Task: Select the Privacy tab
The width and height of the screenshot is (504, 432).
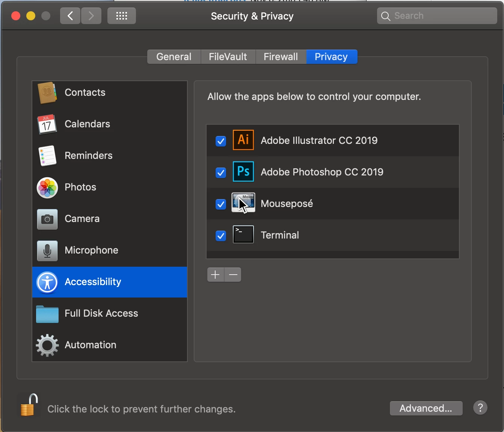Action: pyautogui.click(x=332, y=57)
